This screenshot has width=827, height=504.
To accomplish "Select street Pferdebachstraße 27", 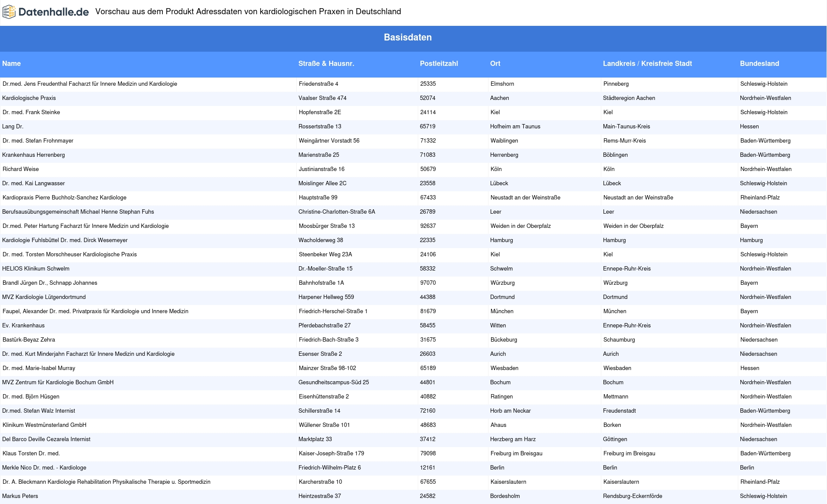I will 324,326.
